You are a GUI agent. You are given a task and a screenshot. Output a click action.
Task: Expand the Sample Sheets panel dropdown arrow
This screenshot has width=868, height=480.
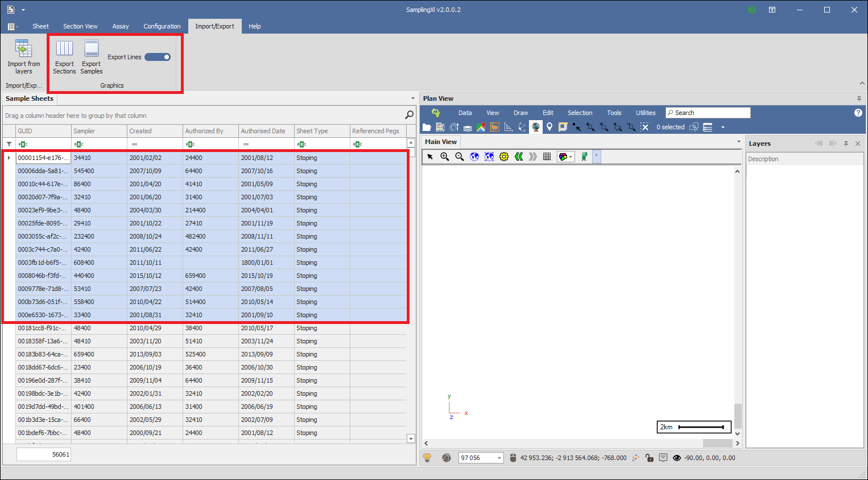(x=413, y=99)
